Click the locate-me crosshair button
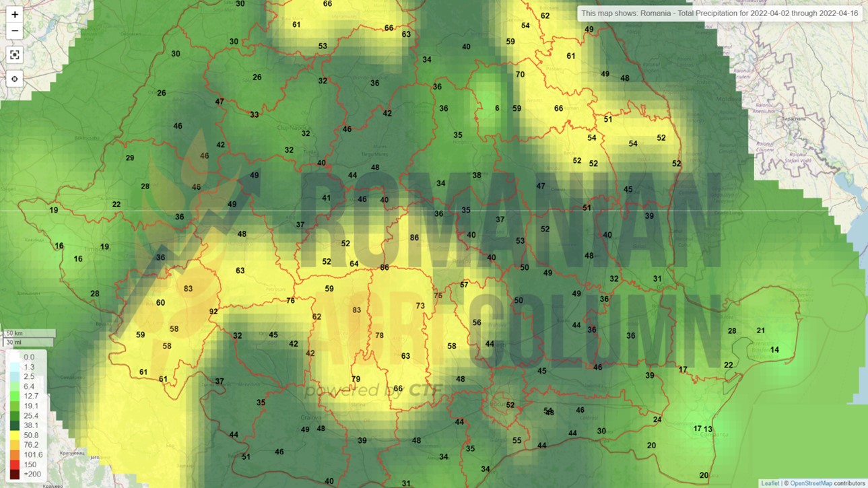 [15, 79]
